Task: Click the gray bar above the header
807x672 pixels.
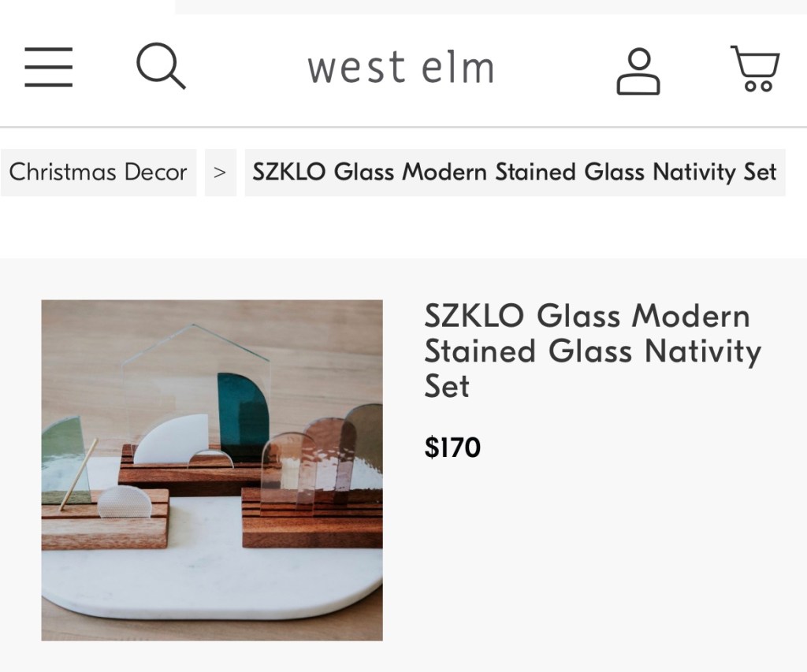Action: 490,6
